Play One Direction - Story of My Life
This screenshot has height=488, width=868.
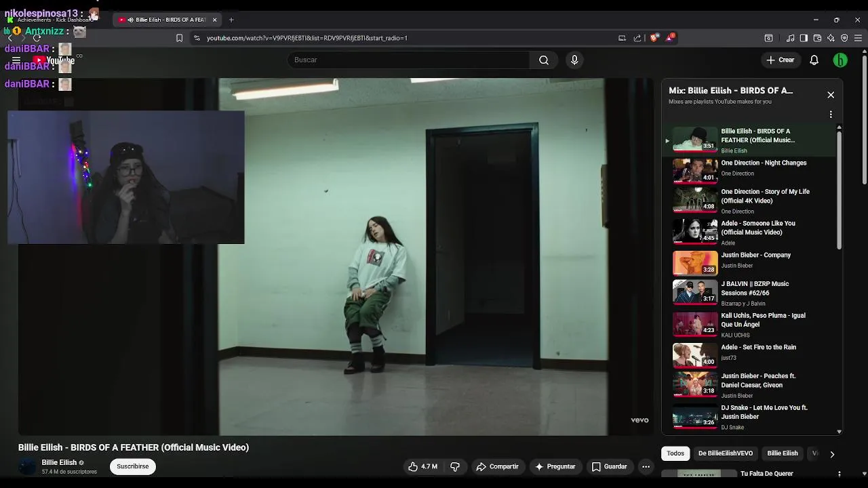click(x=749, y=201)
